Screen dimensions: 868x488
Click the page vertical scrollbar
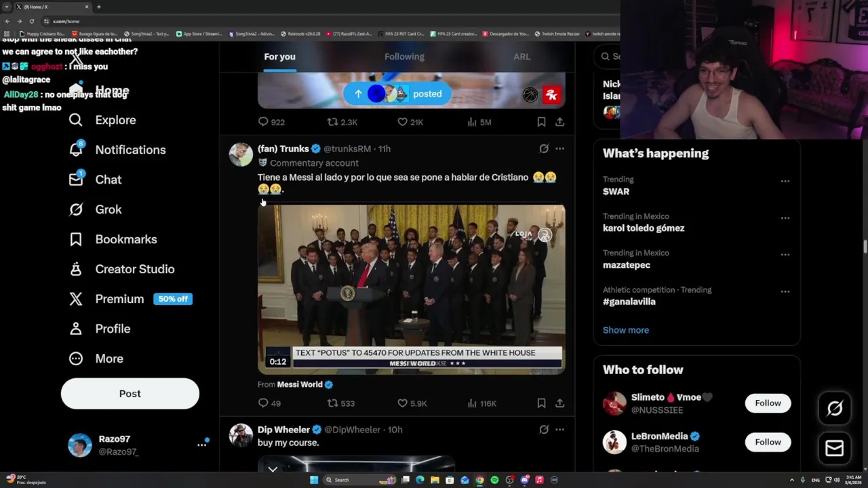(865, 247)
